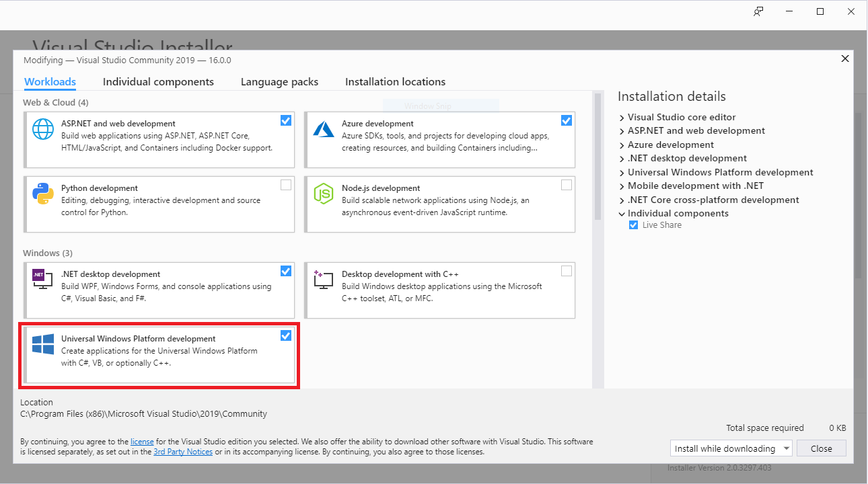The image size is (868, 484).
Task: Click the Node.js development icon
Action: click(x=324, y=194)
